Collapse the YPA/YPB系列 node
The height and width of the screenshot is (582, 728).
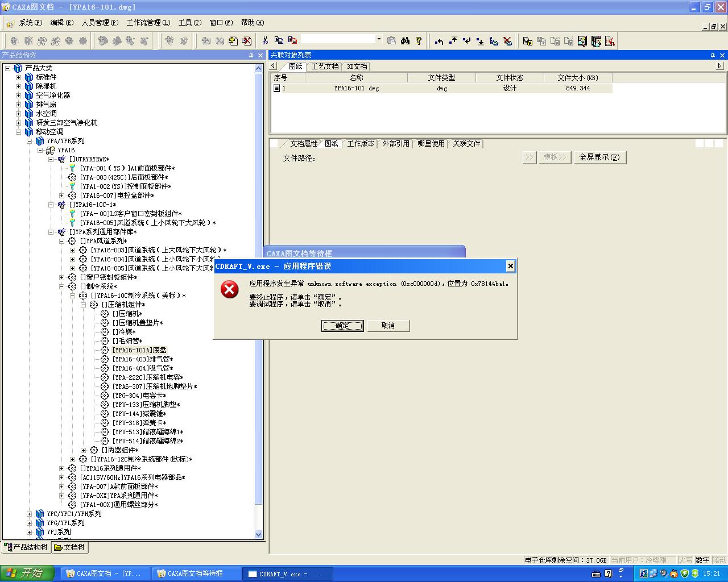[30, 141]
